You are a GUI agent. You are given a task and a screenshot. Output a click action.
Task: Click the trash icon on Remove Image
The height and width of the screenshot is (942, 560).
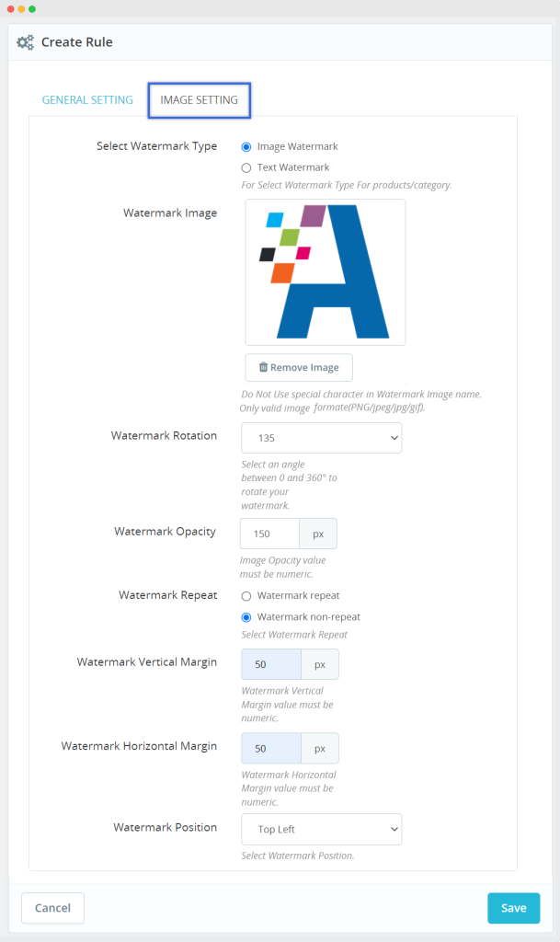click(x=263, y=367)
